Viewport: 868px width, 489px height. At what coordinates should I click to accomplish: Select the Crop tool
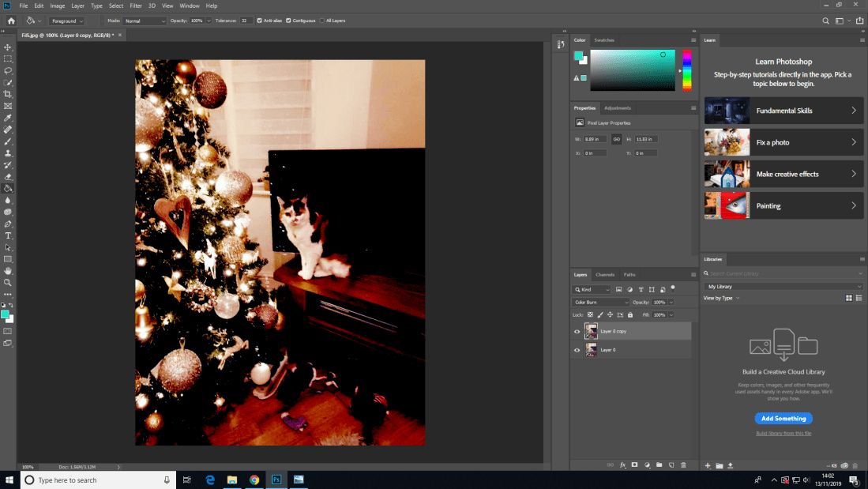point(8,94)
